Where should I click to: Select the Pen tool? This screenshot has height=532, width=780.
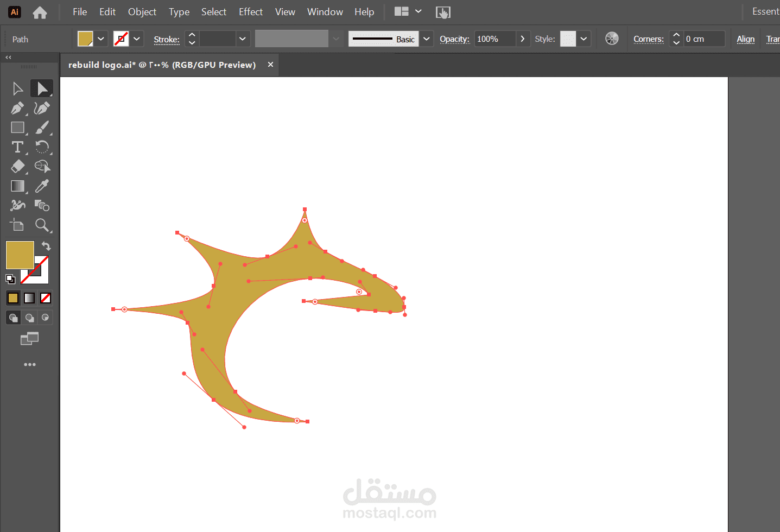coord(17,108)
